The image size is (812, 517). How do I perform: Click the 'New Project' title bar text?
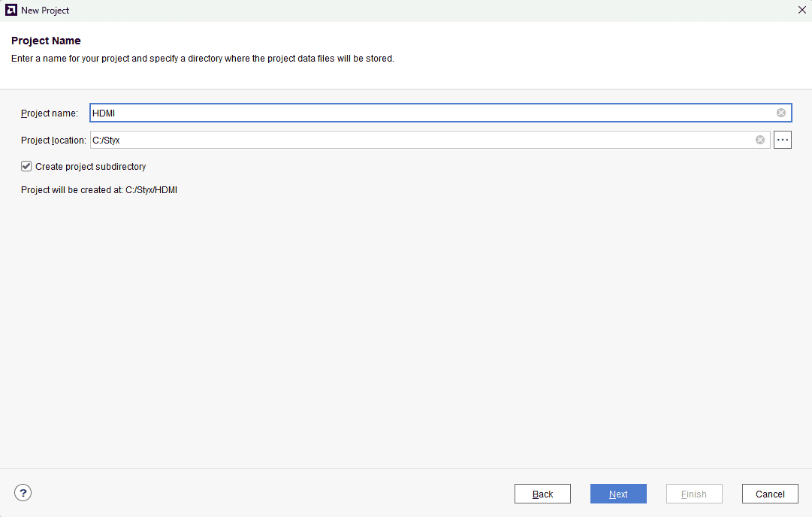[45, 11]
